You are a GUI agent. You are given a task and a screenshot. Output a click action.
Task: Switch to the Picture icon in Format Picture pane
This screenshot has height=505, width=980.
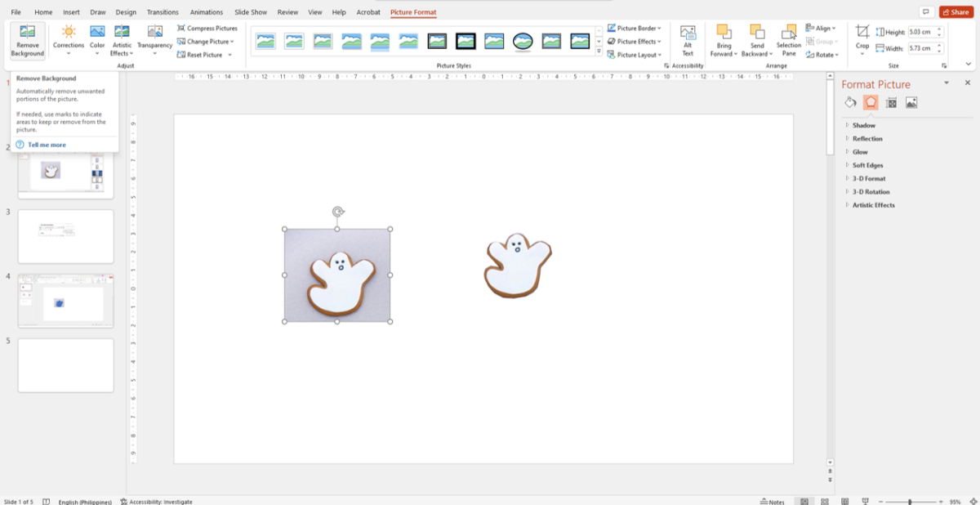[x=911, y=101]
